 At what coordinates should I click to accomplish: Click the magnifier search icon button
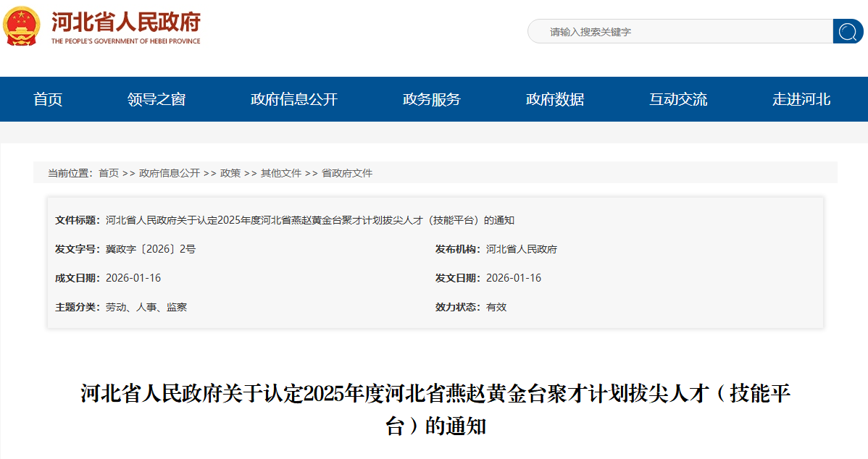[848, 31]
